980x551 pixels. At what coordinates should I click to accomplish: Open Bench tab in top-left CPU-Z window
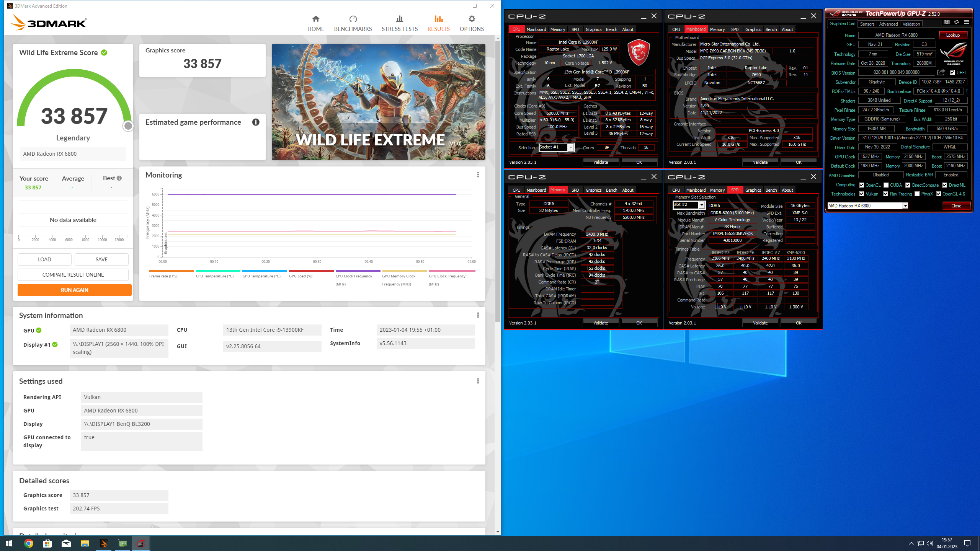tap(611, 29)
